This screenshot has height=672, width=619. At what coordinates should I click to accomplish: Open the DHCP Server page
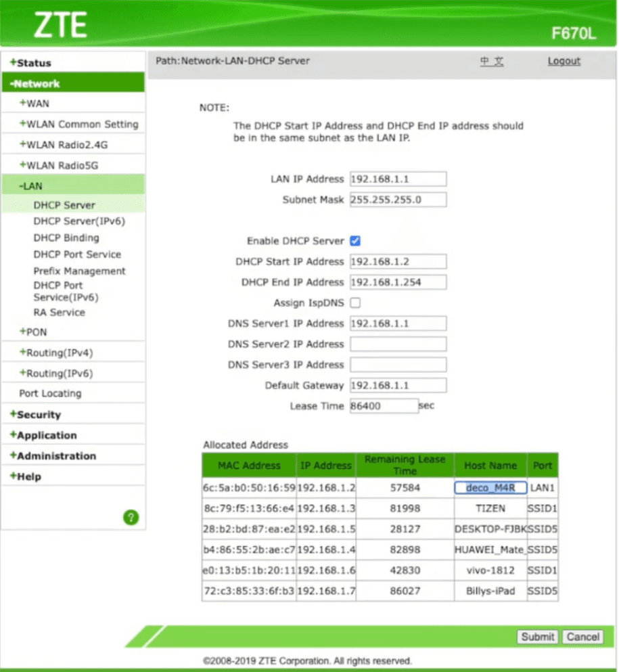64,205
